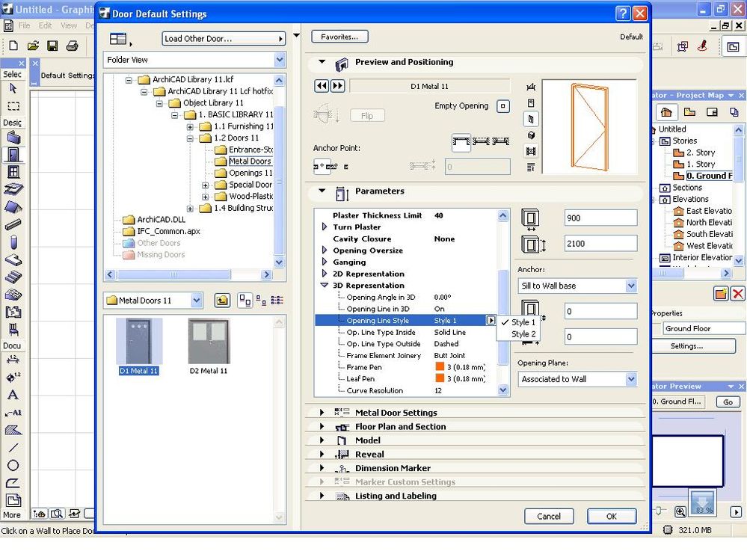This screenshot has height=560, width=747.
Task: Go to next door with double-right arrows
Action: (337, 86)
